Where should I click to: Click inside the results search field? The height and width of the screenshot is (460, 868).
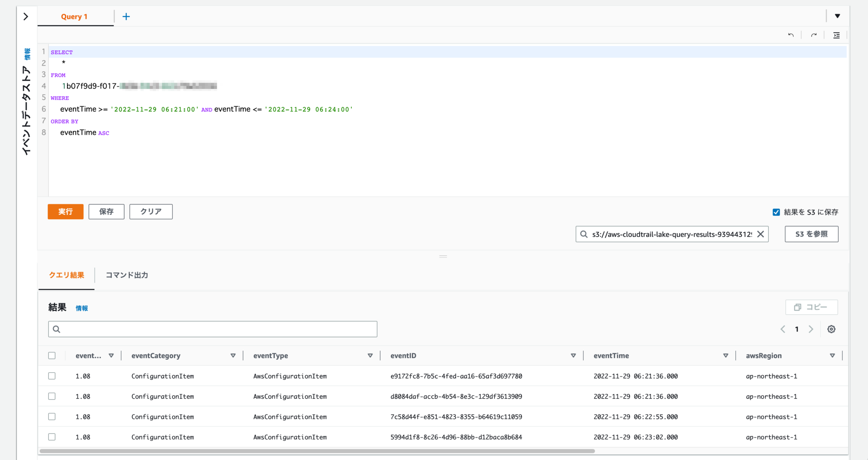[212, 329]
